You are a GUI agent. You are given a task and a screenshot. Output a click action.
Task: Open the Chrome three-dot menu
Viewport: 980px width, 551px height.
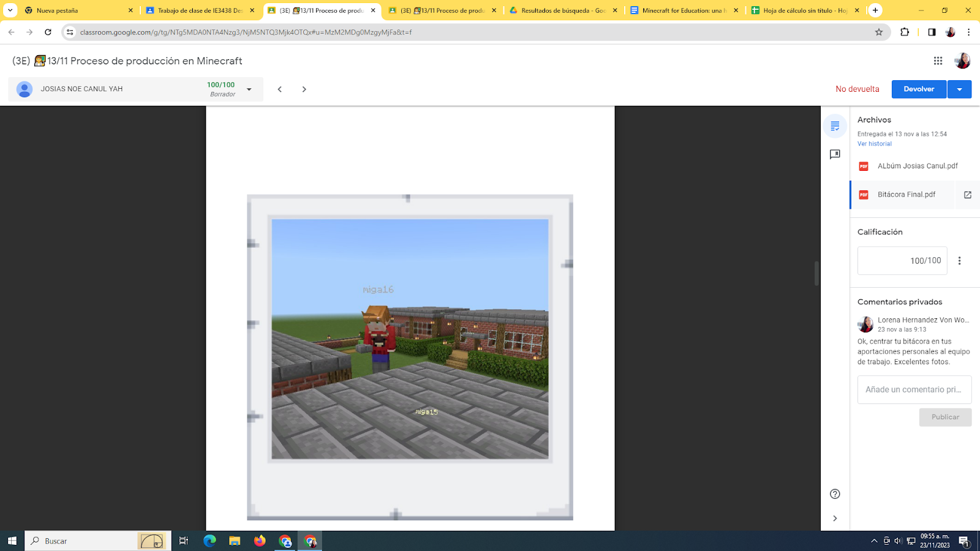(968, 32)
